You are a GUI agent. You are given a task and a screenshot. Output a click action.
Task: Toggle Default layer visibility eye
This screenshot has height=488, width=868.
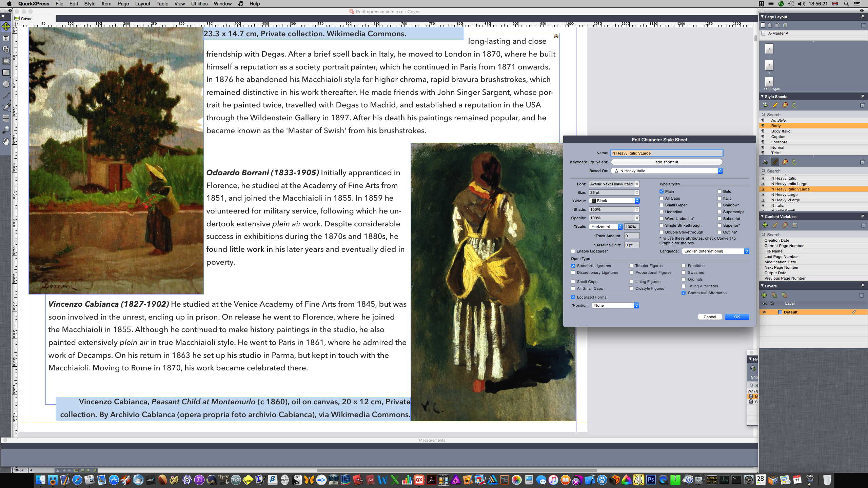764,312
